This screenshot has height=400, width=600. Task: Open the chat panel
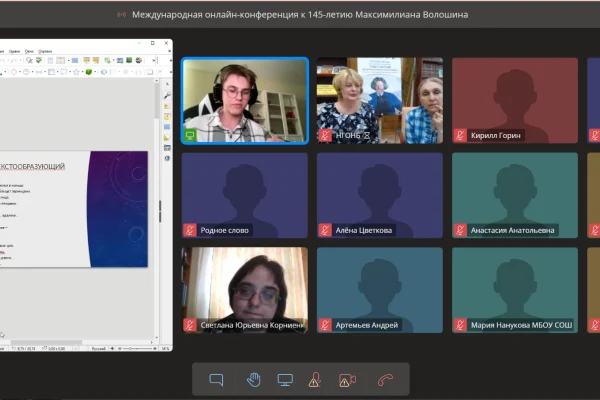pos(216,380)
